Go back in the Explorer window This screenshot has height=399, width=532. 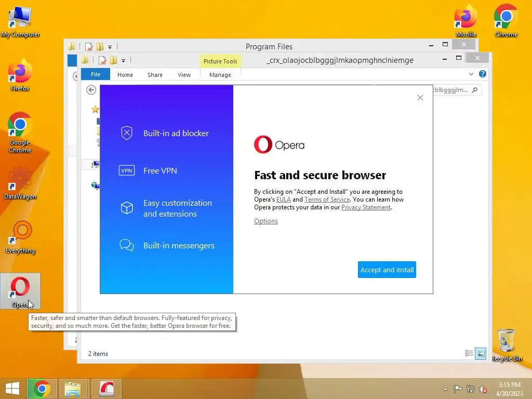91,90
